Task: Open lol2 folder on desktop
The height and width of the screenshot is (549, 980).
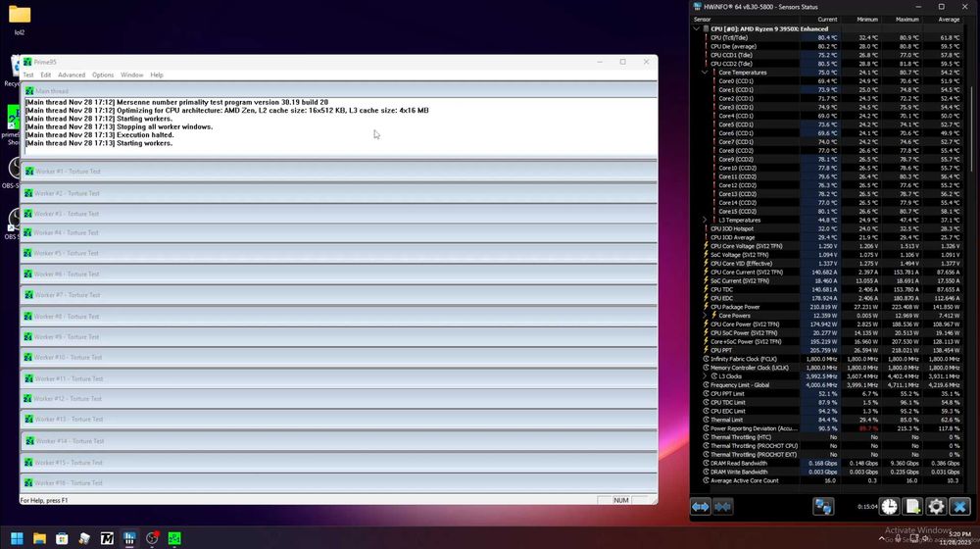Action: pyautogui.click(x=20, y=20)
